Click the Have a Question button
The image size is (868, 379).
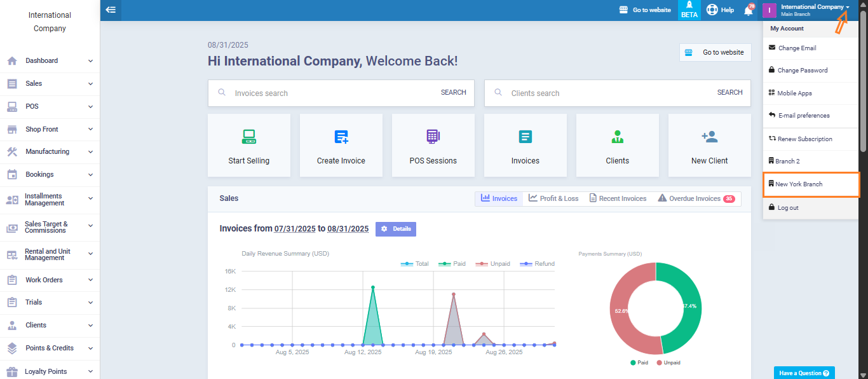[804, 373]
